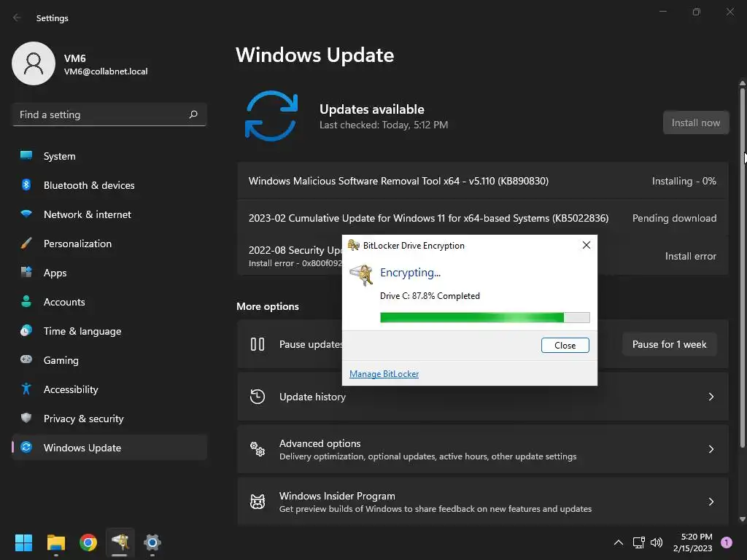747x560 pixels.
Task: Click VM6@collabnet.local account email
Action: [106, 71]
